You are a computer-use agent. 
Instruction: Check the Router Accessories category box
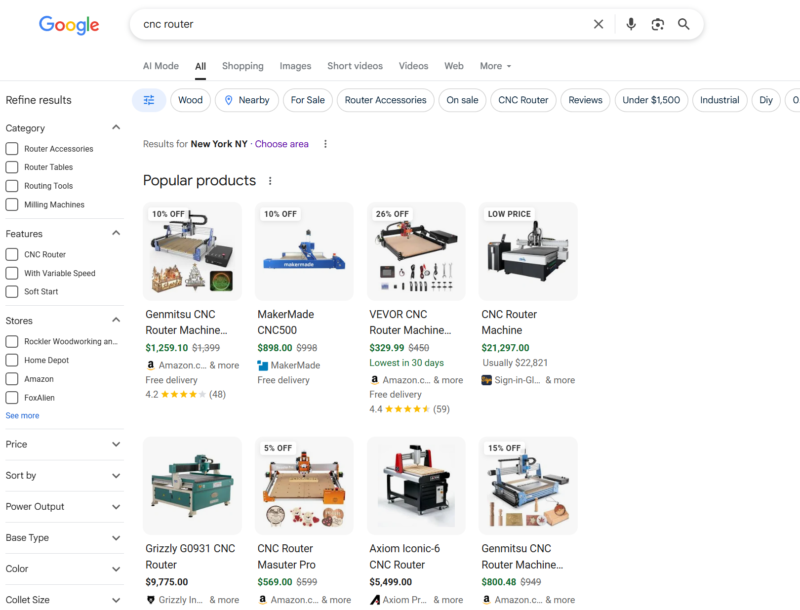click(12, 149)
